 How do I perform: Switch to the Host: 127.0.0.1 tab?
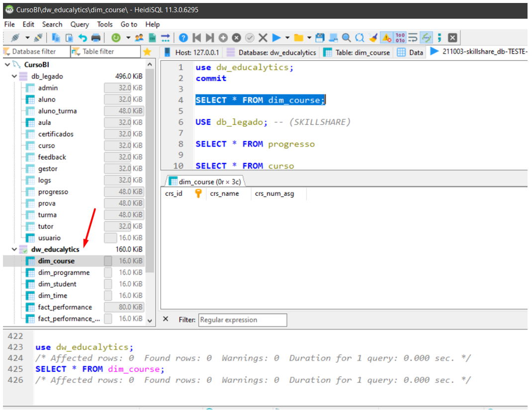coord(191,52)
